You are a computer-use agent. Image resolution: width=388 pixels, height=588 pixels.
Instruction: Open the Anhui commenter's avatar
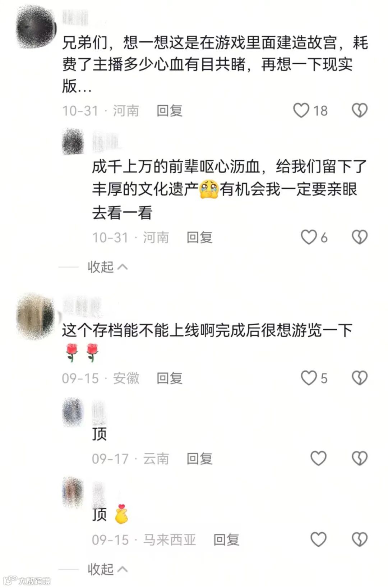(36, 316)
